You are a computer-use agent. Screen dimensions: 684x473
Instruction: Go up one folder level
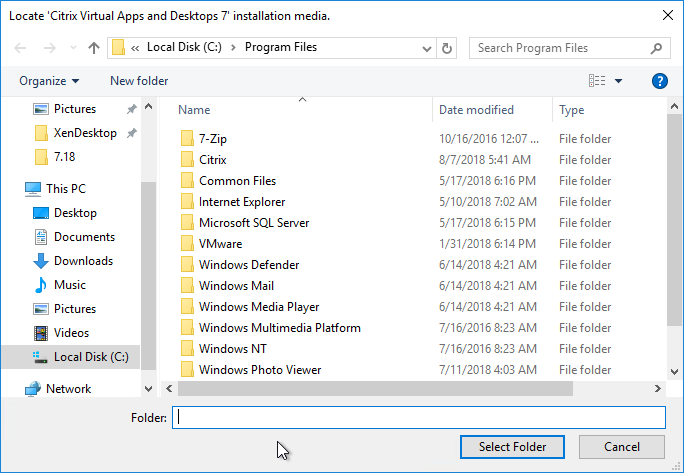coord(94,48)
